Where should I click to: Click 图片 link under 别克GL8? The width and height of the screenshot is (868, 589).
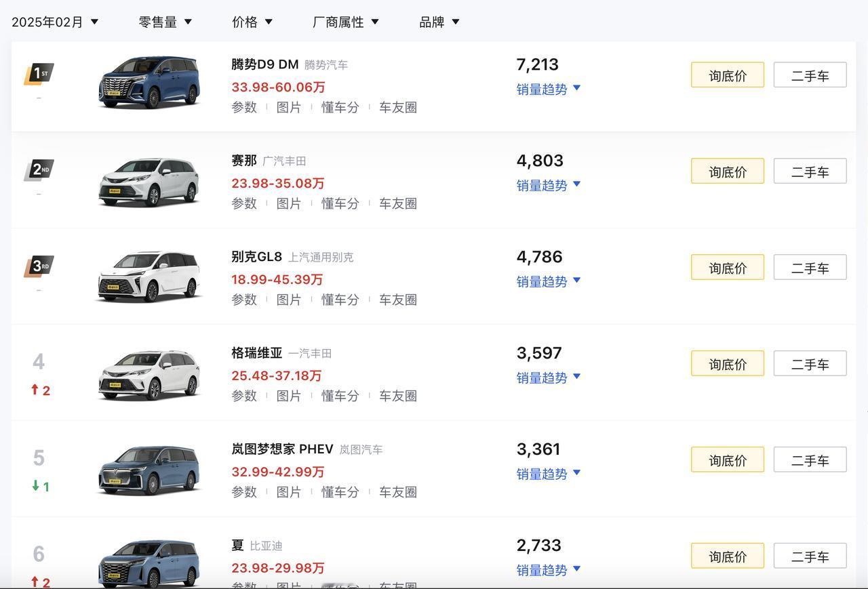(x=289, y=300)
